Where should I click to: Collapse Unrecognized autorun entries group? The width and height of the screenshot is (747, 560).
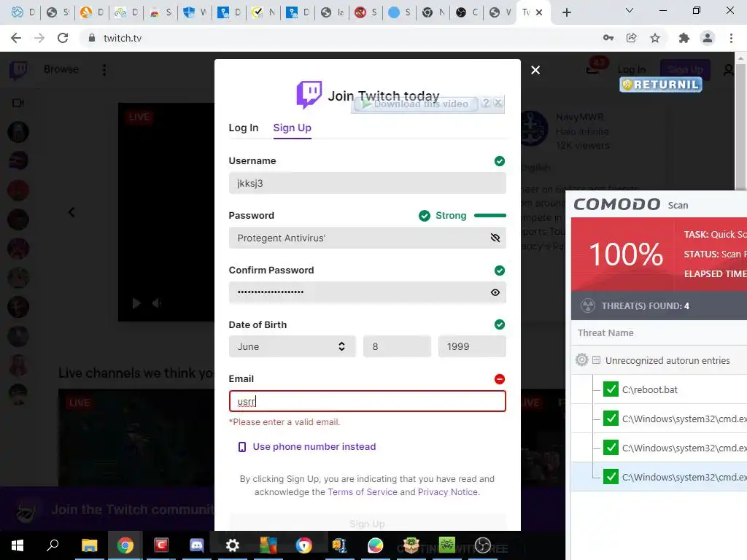click(x=596, y=360)
